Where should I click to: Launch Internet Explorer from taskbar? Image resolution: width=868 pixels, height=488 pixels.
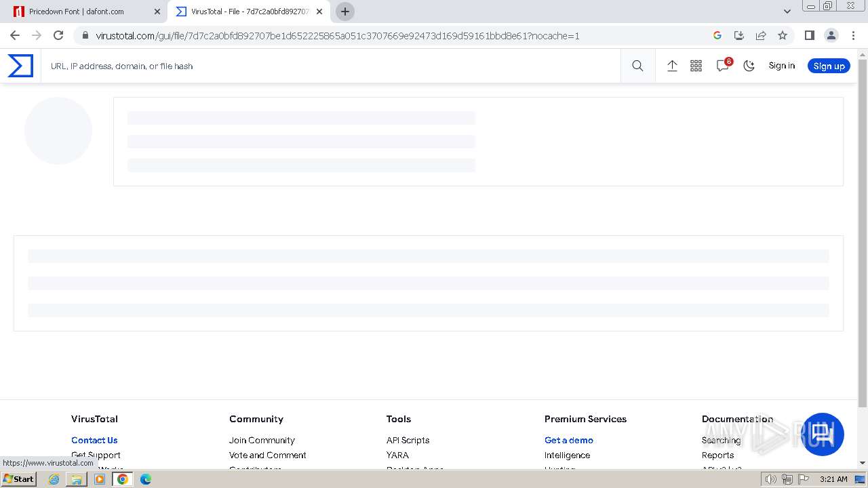54,479
